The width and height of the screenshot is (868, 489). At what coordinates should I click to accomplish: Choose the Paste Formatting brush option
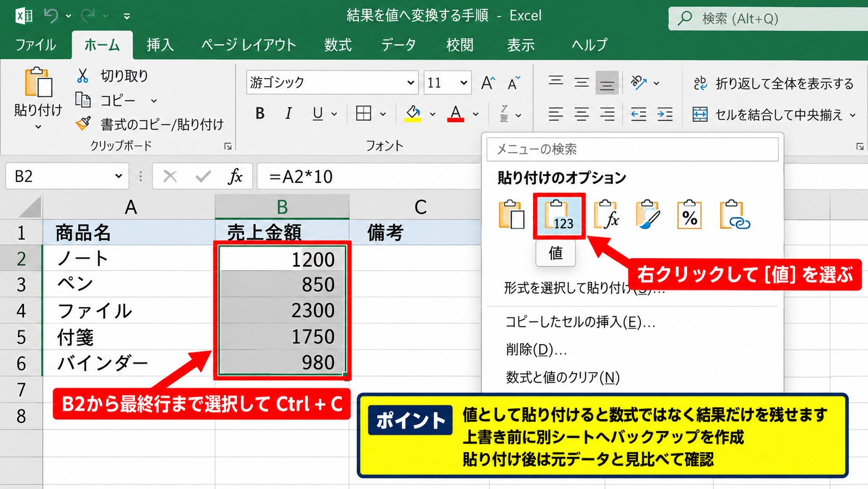[648, 215]
